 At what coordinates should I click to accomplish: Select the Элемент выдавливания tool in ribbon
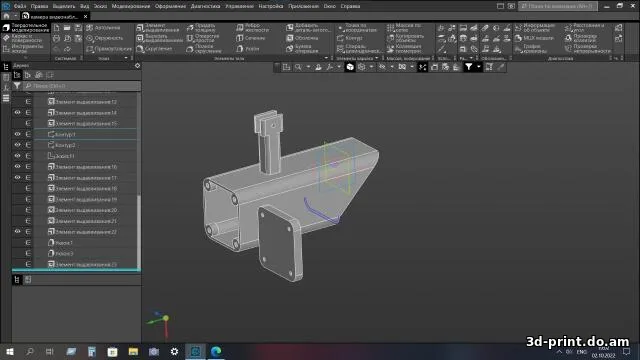(158, 28)
